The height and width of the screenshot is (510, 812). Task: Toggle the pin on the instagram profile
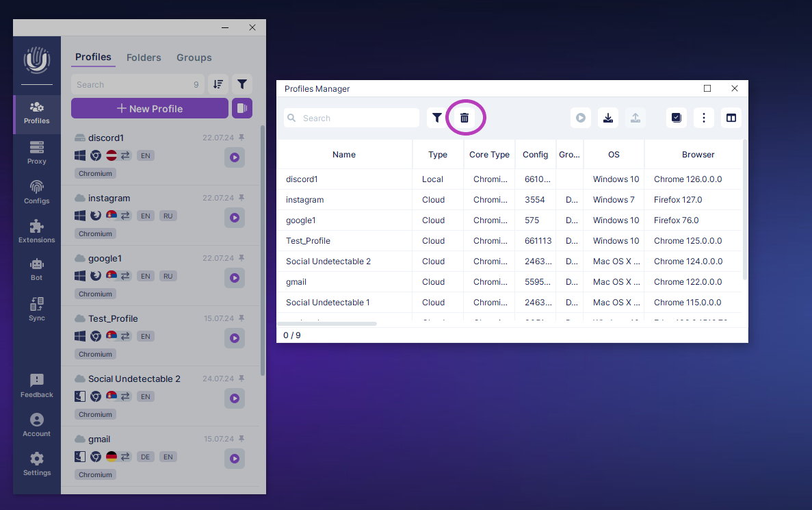coord(241,198)
